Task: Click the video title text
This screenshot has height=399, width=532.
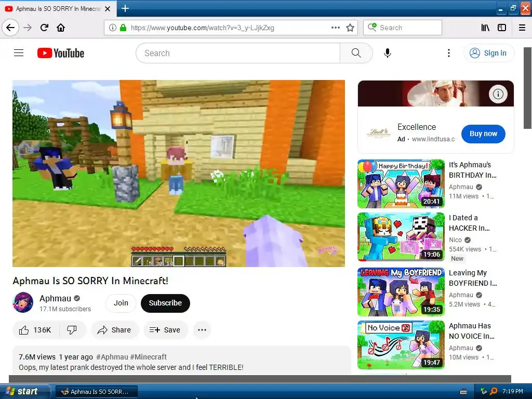Action: point(90,281)
